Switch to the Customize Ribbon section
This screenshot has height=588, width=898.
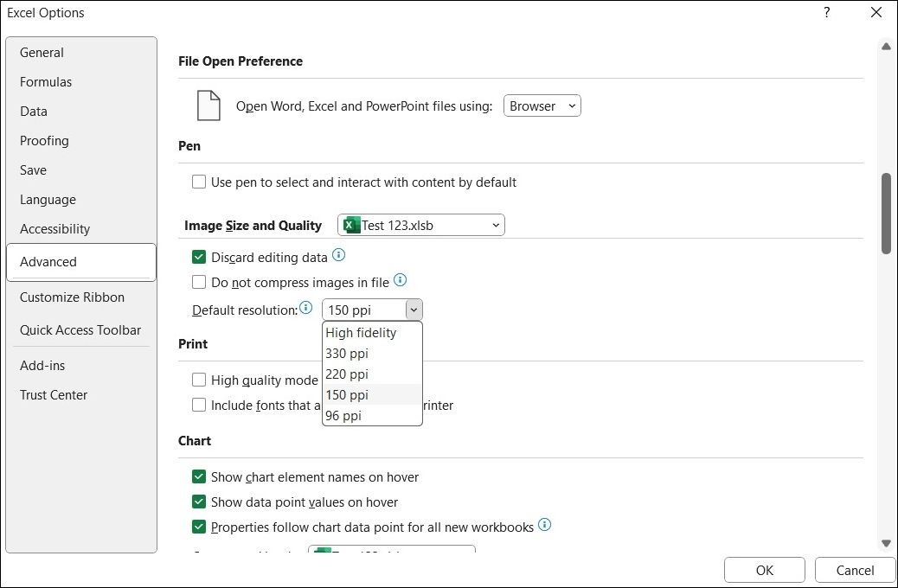72,297
